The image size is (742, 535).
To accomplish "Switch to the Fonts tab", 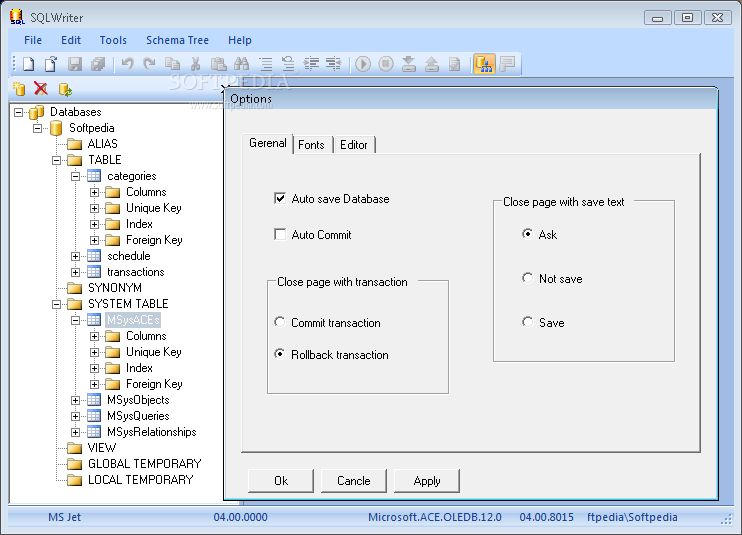I will [x=311, y=145].
